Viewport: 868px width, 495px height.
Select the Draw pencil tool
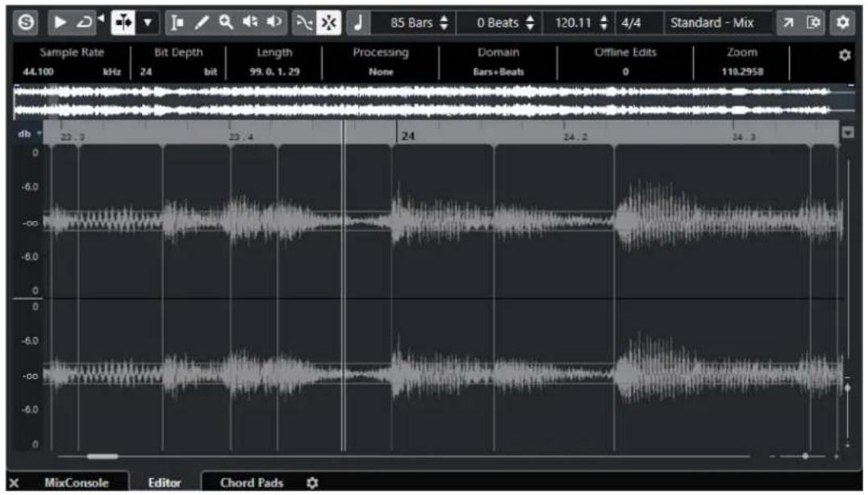pyautogui.click(x=202, y=23)
